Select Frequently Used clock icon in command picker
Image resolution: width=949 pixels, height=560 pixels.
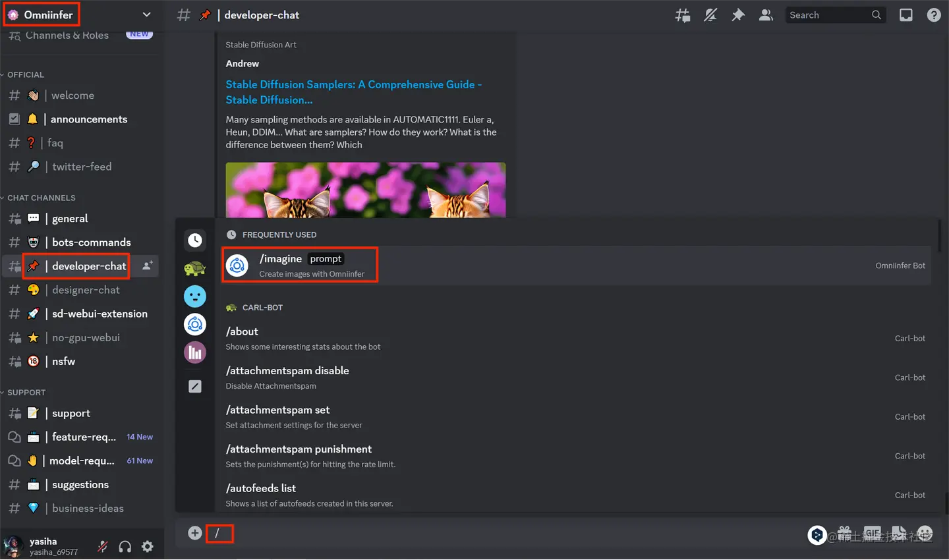195,240
